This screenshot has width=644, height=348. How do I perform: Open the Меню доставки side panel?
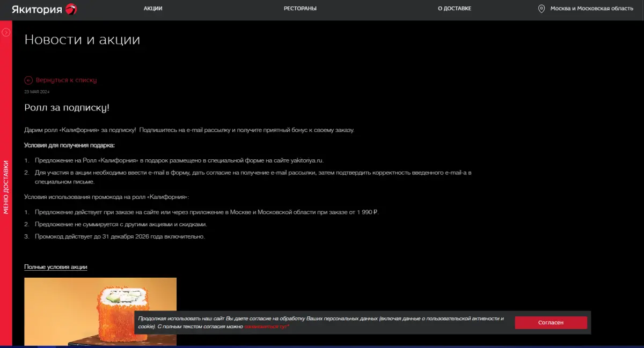coord(6,187)
